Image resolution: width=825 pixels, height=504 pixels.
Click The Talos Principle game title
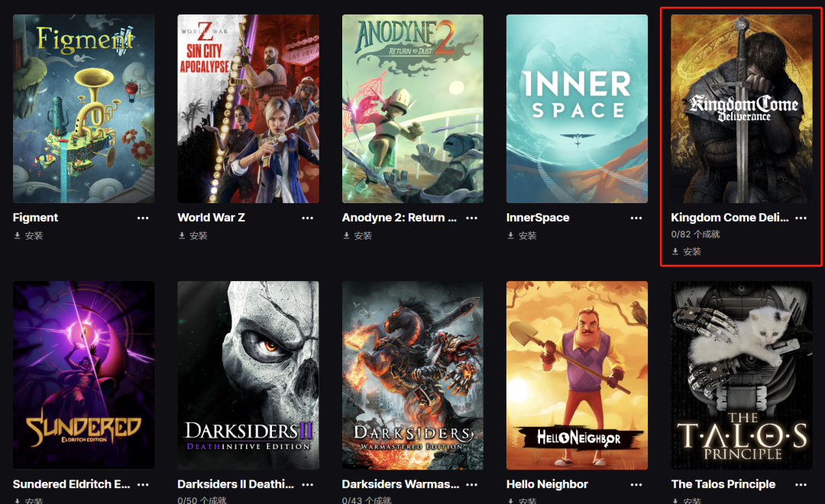click(x=723, y=485)
